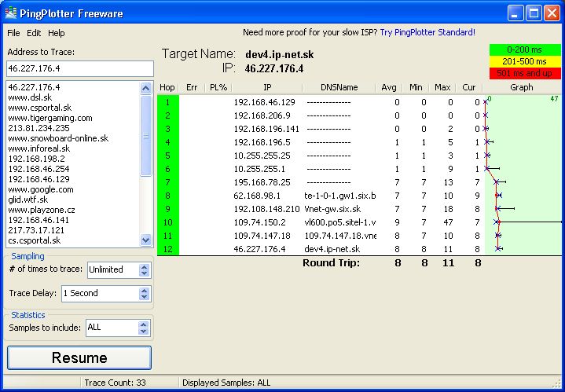Open the Edit menu
Viewport: 565px width, 392px height.
(34, 34)
